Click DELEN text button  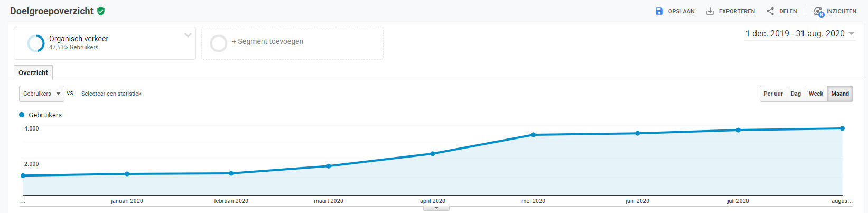click(788, 11)
